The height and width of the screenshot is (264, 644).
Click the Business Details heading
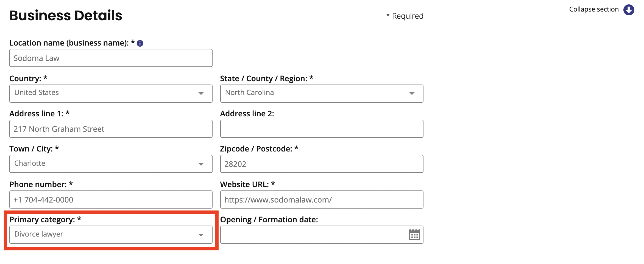(66, 15)
